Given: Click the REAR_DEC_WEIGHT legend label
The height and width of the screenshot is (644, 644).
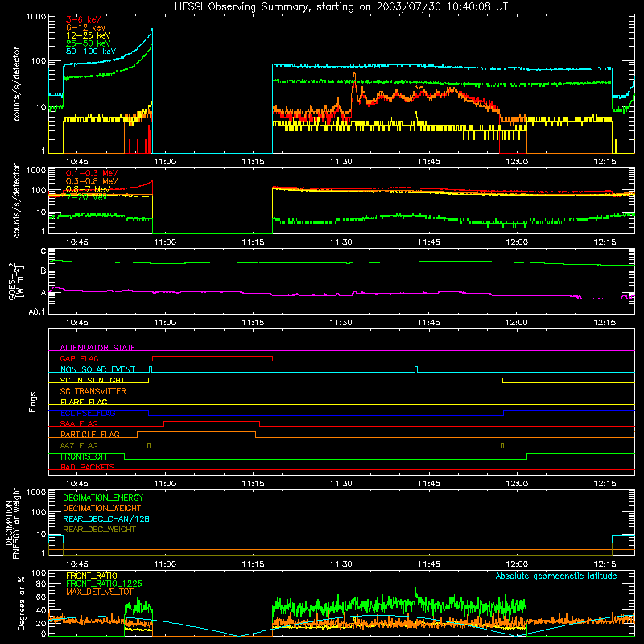Looking at the screenshot, I should point(99,530).
